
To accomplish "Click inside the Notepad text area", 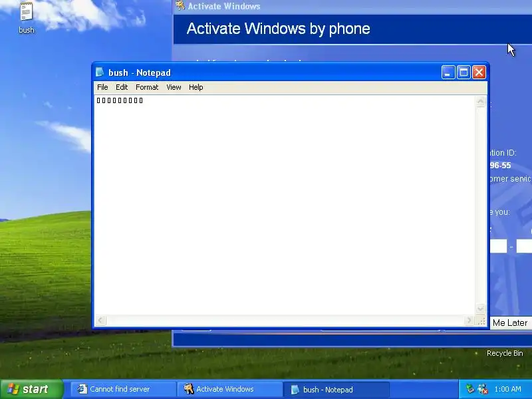I will [x=285, y=205].
